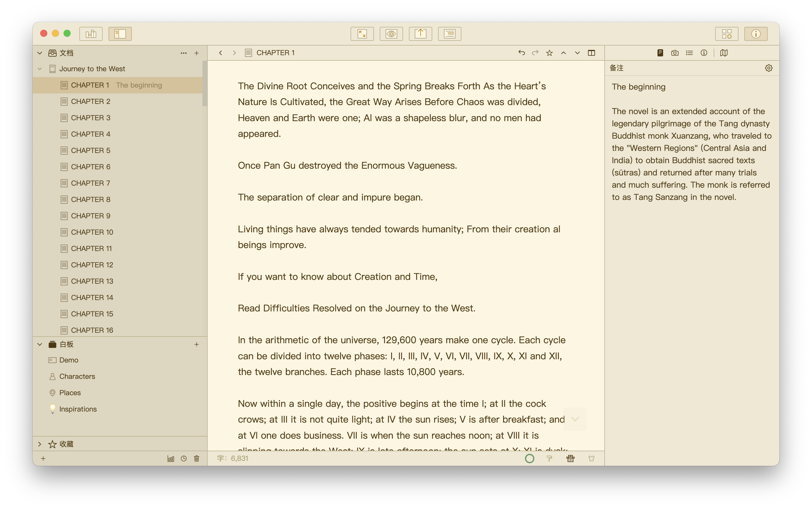Open the Characters whiteboard

[120, 376]
